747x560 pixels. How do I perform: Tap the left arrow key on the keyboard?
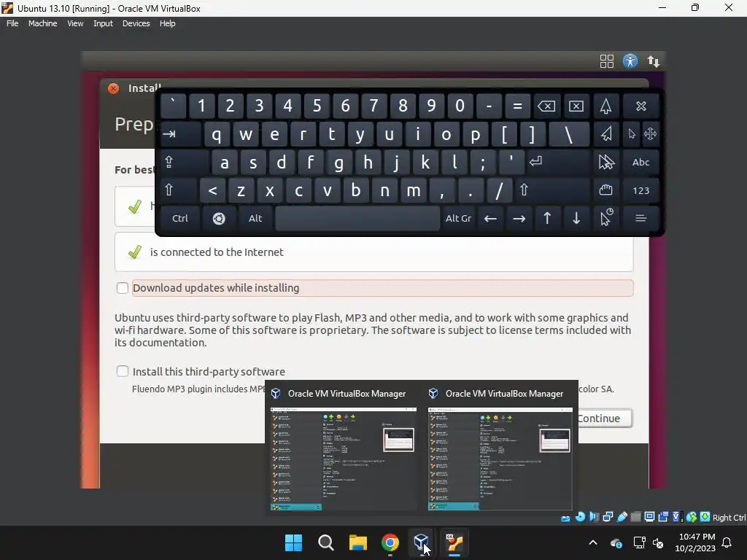point(490,218)
